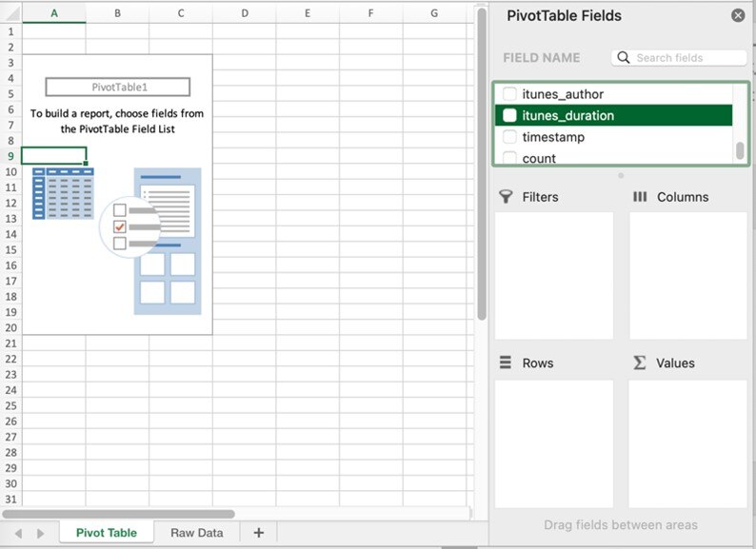This screenshot has height=549, width=756.
Task: Select the count field label
Action: point(539,158)
